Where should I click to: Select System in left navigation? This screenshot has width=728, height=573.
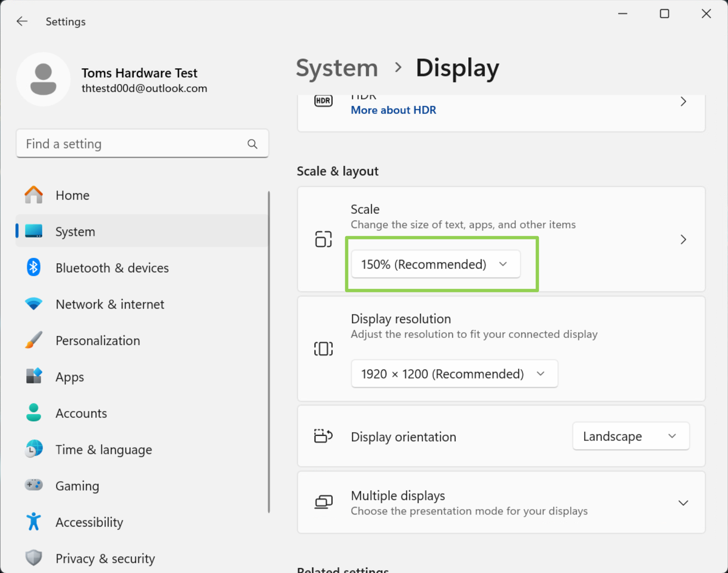tap(76, 231)
